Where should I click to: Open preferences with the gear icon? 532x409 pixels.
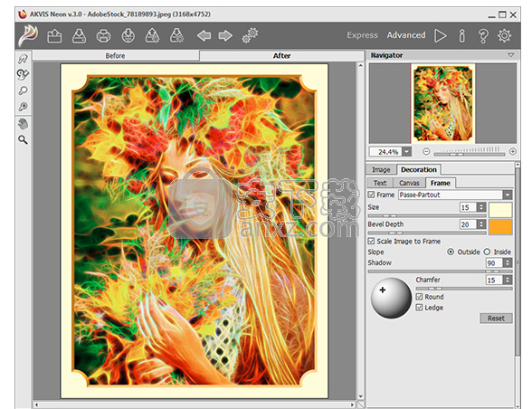click(x=505, y=35)
